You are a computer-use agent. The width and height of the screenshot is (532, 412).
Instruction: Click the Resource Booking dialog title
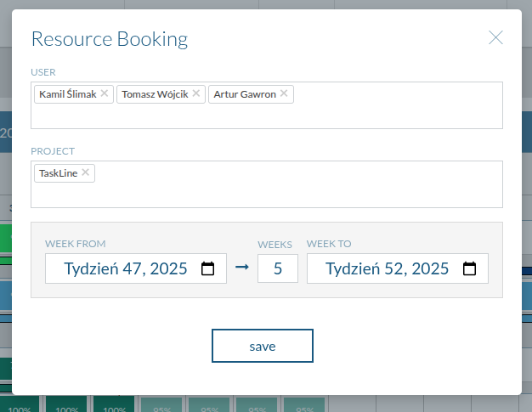tap(110, 39)
